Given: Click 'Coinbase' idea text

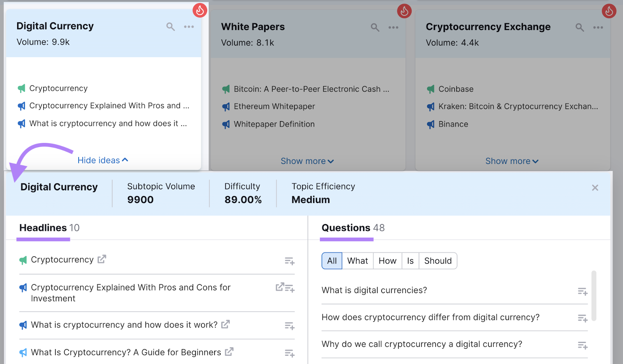Looking at the screenshot, I should click(456, 89).
